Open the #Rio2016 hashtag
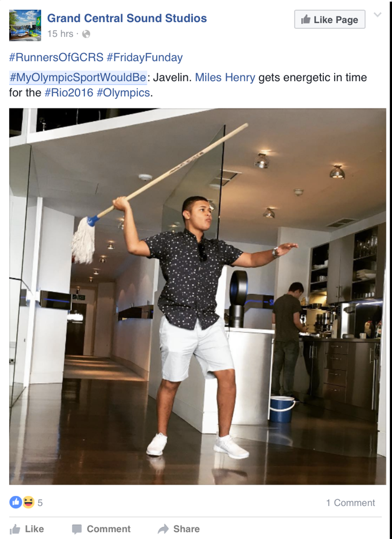 click(69, 93)
